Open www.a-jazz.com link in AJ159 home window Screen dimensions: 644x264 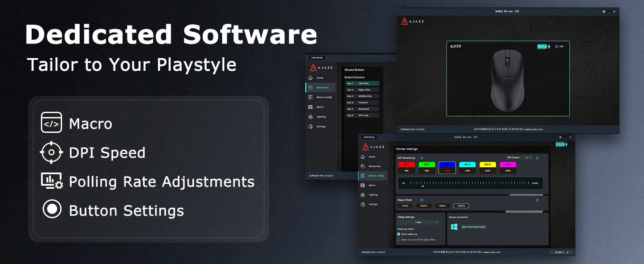[534, 129]
